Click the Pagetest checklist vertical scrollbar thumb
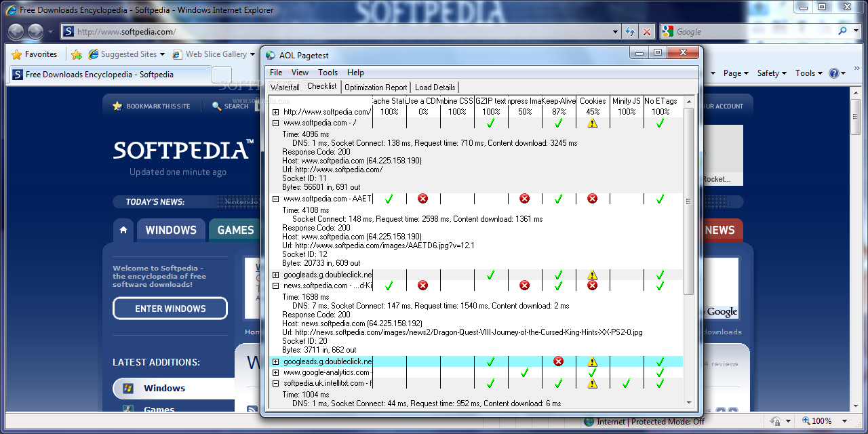Image resolution: width=868 pixels, height=434 pixels. (x=689, y=201)
